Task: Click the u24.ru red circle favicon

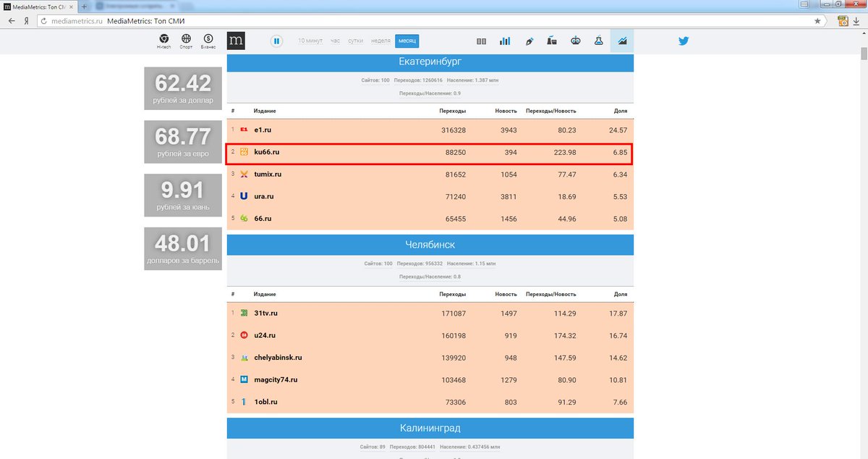Action: [244, 335]
